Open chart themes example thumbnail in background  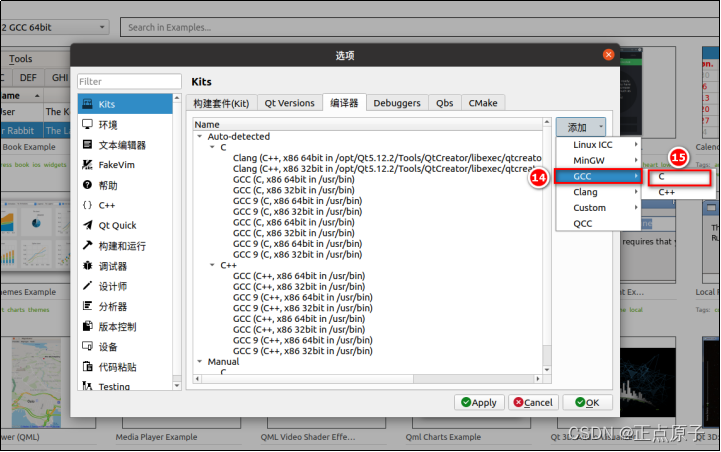pos(35,235)
